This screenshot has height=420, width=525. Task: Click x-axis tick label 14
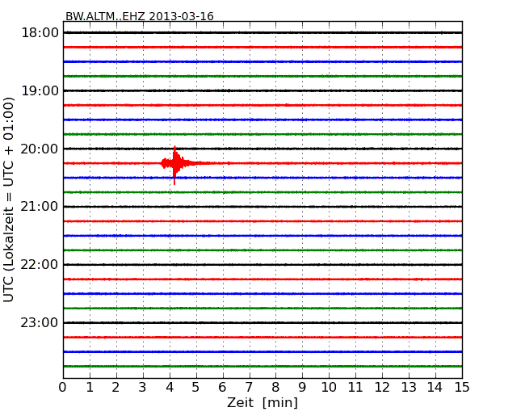click(435, 388)
